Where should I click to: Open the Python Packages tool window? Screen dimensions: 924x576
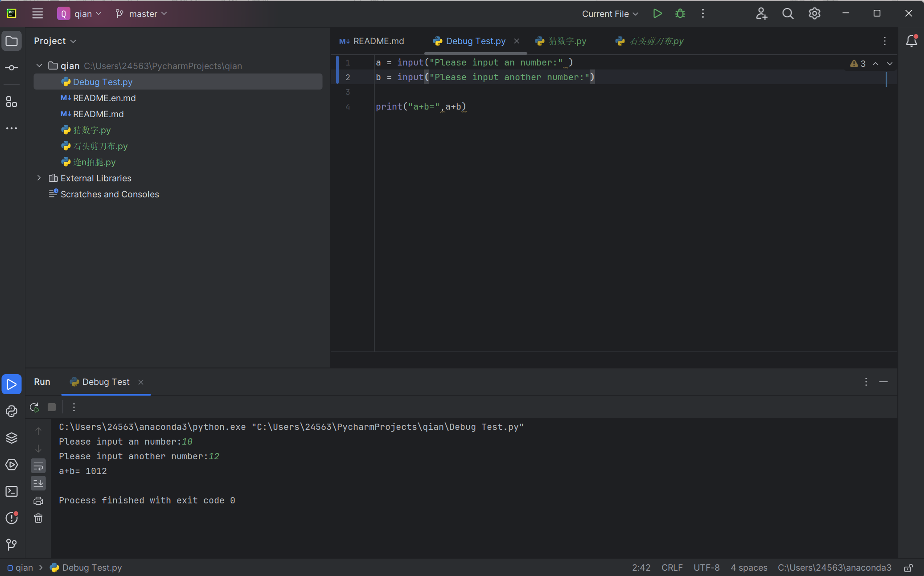[x=12, y=438]
